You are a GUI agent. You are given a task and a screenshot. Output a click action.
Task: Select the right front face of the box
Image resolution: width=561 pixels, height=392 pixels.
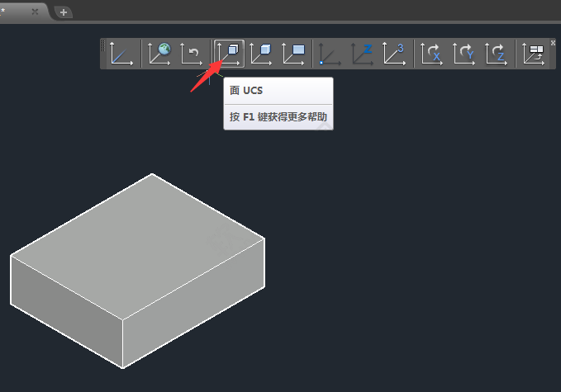(x=193, y=303)
